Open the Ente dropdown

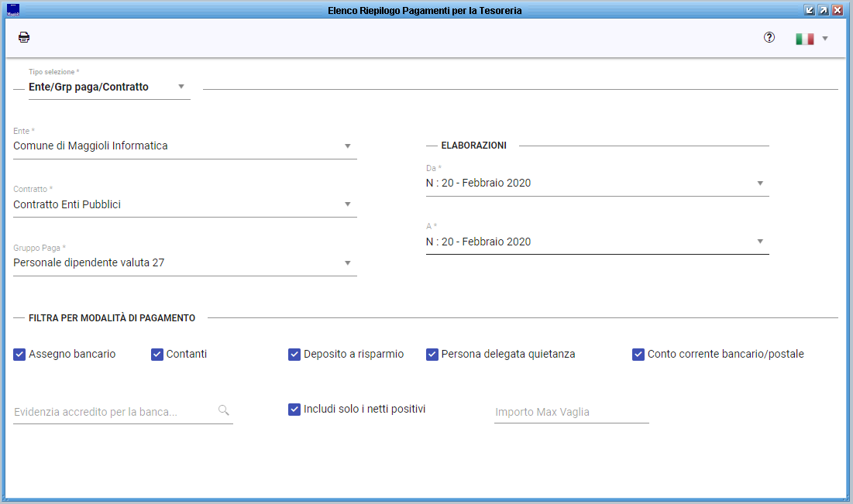[x=185, y=146]
